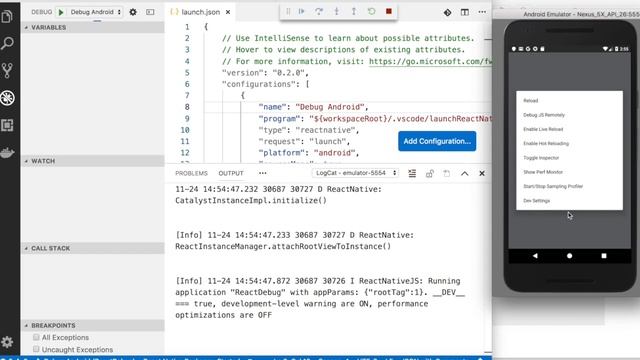Tap the Android emulator back button
Image resolution: width=640 pixels, height=360 pixels.
535,256
